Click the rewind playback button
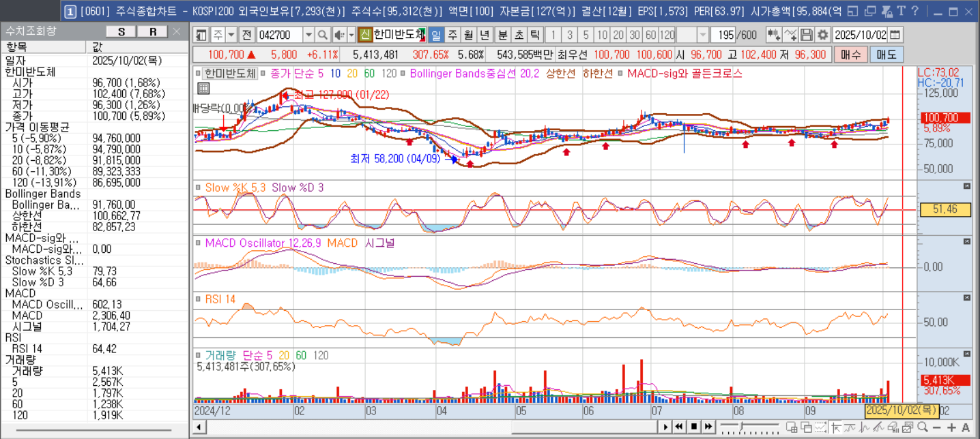 (680, 427)
